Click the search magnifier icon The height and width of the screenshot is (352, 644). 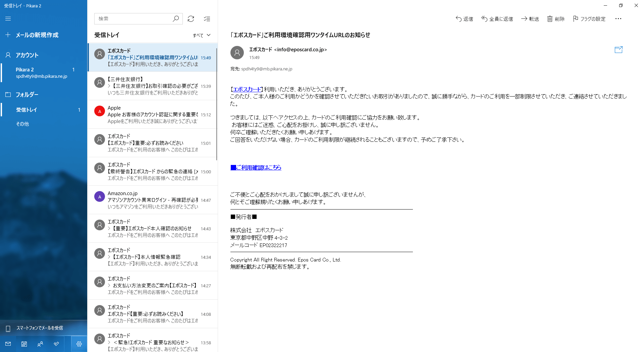pos(176,19)
